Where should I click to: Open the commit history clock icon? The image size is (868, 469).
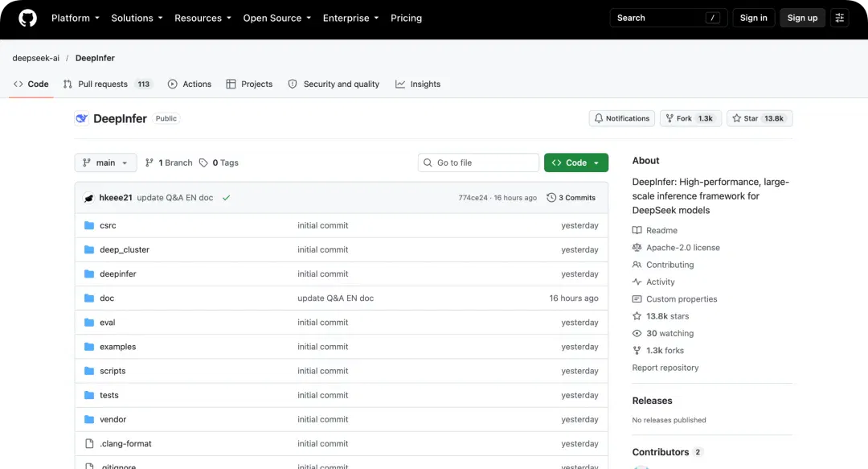point(551,197)
